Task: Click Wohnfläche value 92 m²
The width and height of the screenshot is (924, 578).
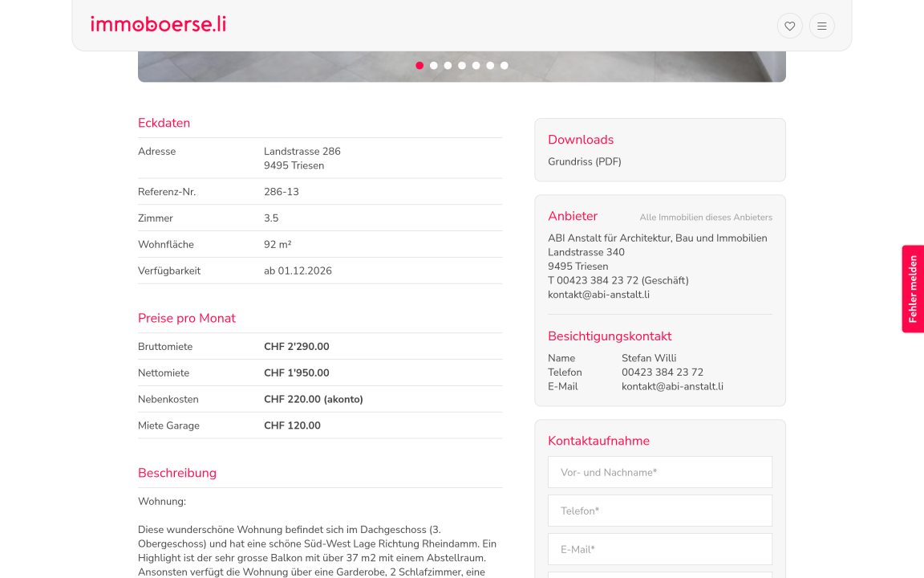Action: pos(278,245)
